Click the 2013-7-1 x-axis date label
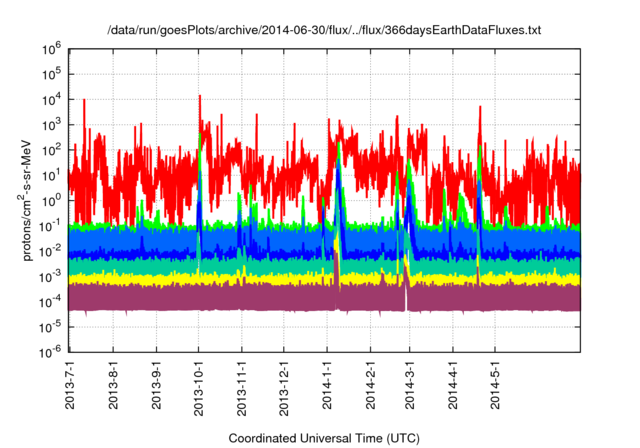 pyautogui.click(x=70, y=385)
